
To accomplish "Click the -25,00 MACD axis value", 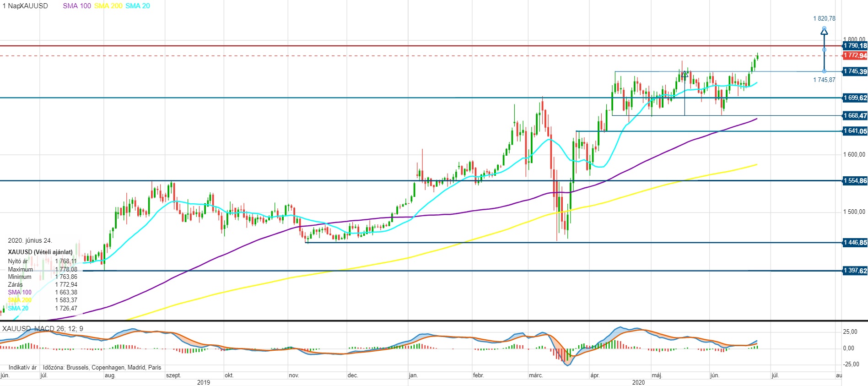I will 851,364.
